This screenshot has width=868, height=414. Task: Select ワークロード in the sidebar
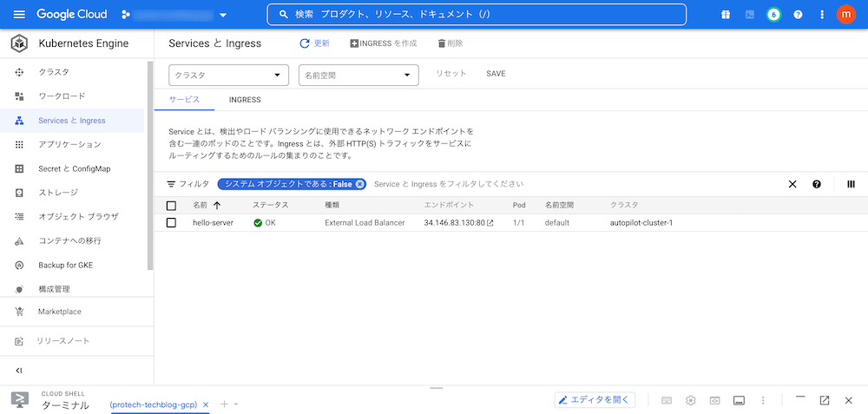click(x=62, y=96)
